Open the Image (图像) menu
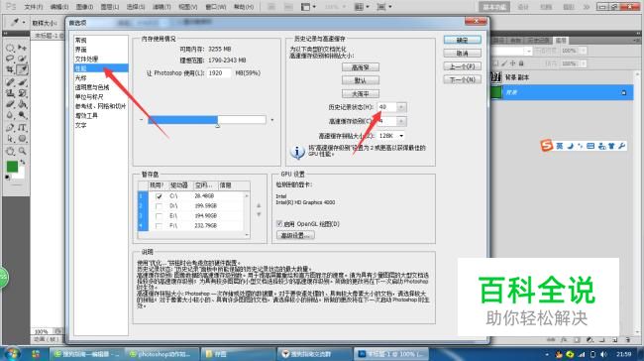The height and width of the screenshot is (361, 644). point(84,7)
